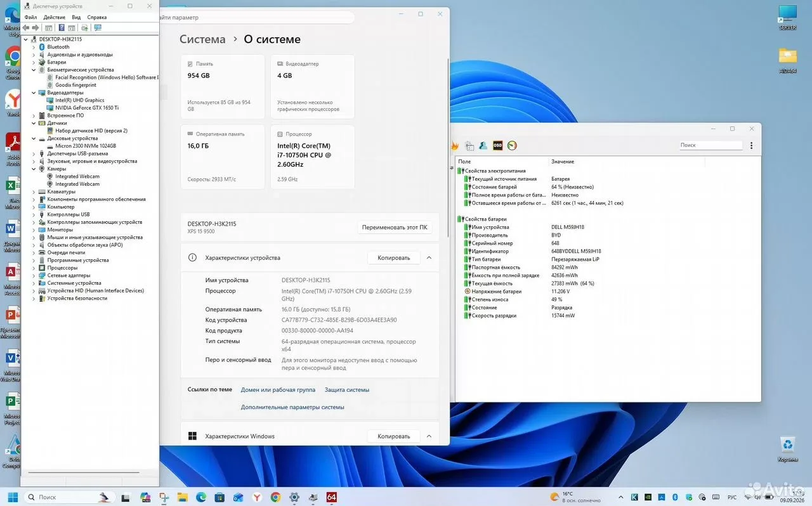Click the blue Help icon in Device Manager toolbar
This screenshot has width=812, height=506.
click(x=62, y=28)
